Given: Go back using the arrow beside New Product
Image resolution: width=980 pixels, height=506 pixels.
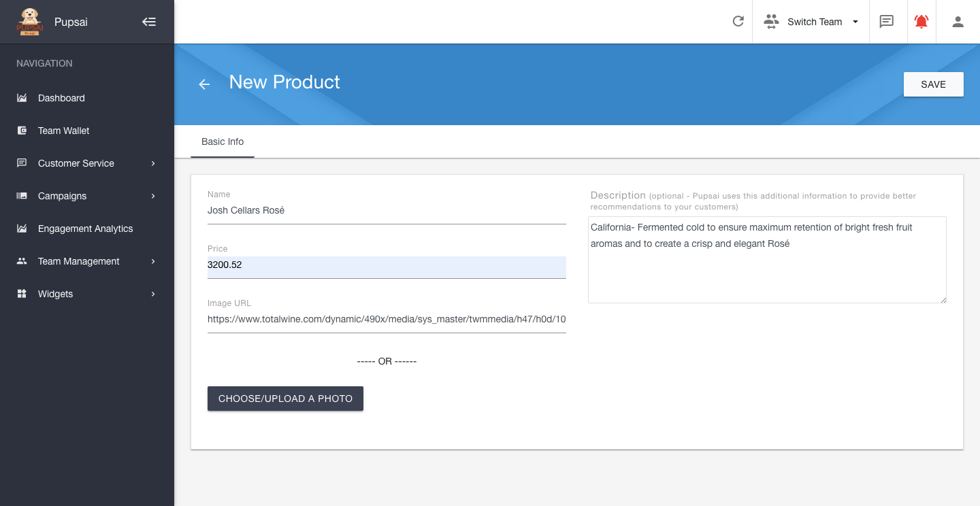Looking at the screenshot, I should pyautogui.click(x=204, y=84).
